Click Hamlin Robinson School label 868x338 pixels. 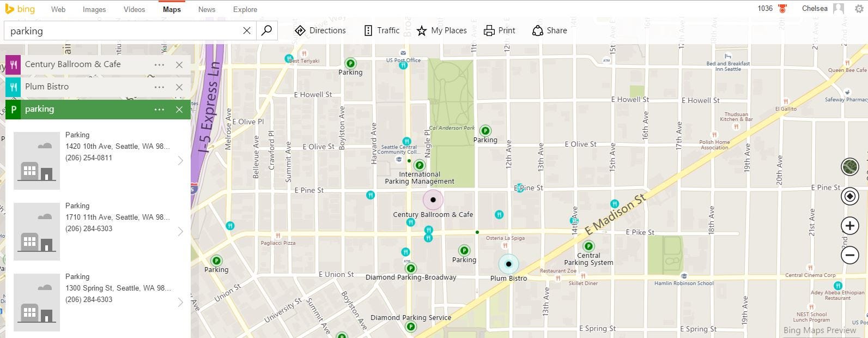[x=684, y=283]
